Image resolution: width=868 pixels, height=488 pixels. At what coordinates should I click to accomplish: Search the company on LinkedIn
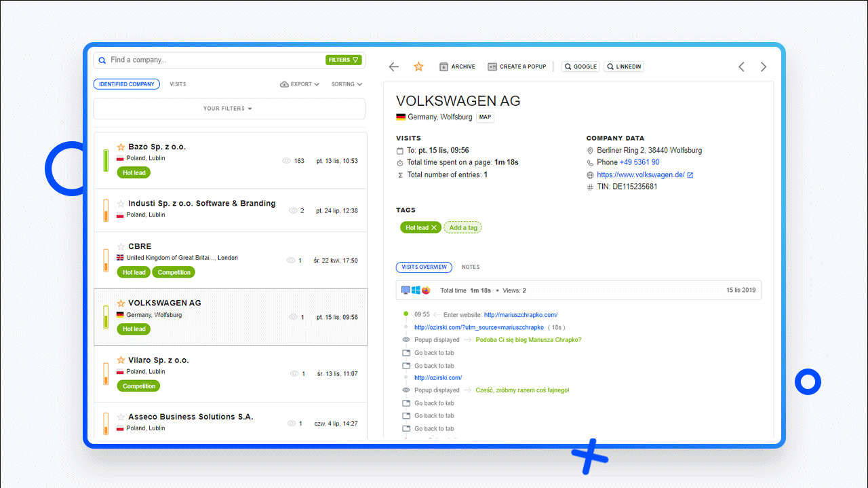[624, 67]
